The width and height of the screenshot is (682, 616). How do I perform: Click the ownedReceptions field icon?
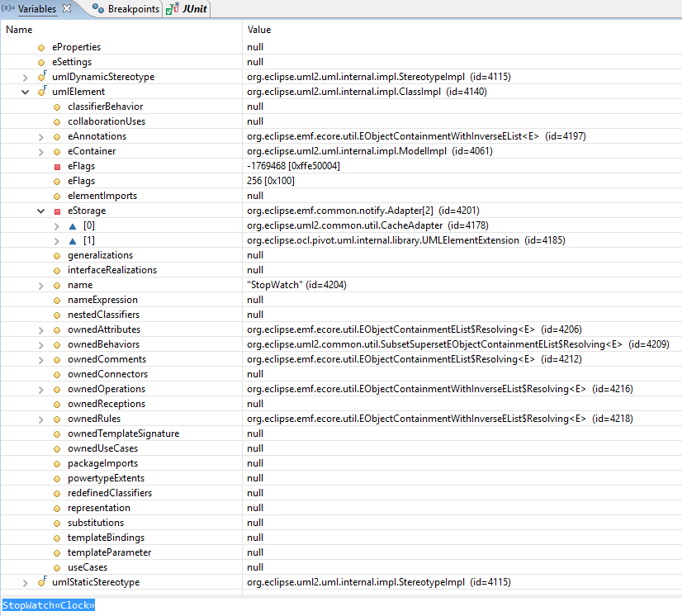pyautogui.click(x=57, y=405)
